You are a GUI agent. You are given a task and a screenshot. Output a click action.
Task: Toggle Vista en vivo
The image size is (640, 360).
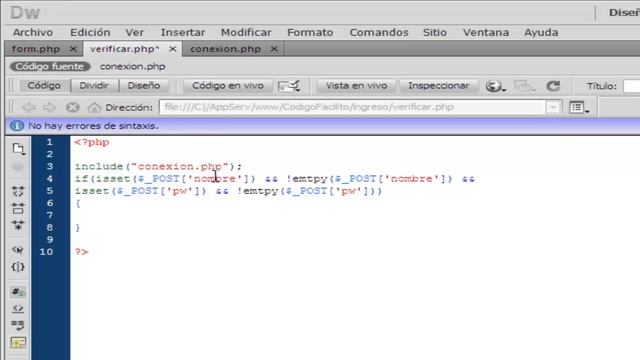point(356,86)
